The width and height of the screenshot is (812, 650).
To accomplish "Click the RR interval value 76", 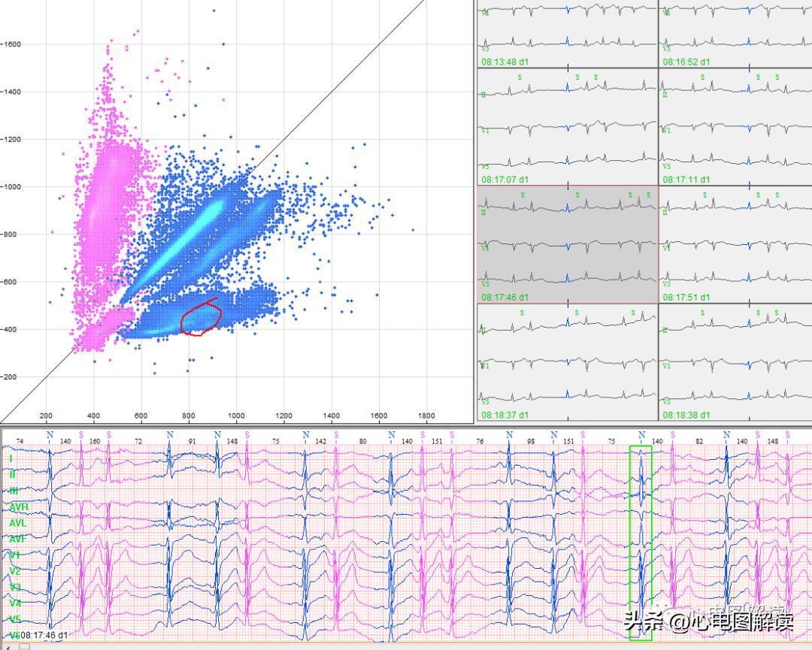I will click(480, 441).
